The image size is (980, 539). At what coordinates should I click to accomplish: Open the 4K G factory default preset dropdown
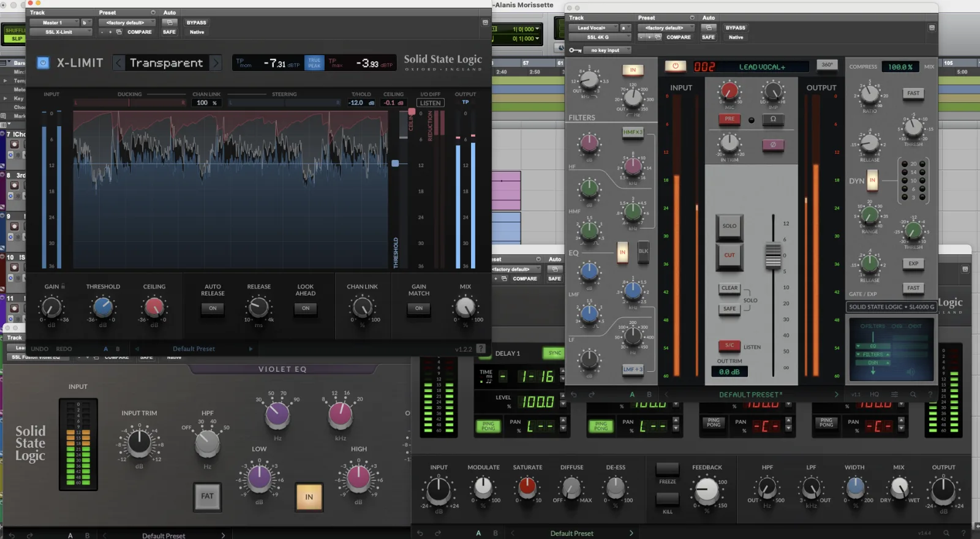[x=666, y=28]
